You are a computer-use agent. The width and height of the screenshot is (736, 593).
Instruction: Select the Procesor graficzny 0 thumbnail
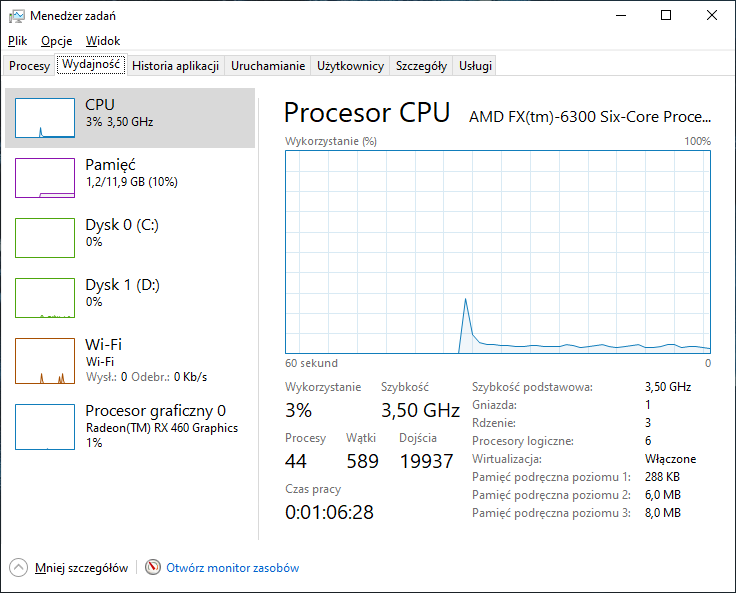tap(45, 427)
